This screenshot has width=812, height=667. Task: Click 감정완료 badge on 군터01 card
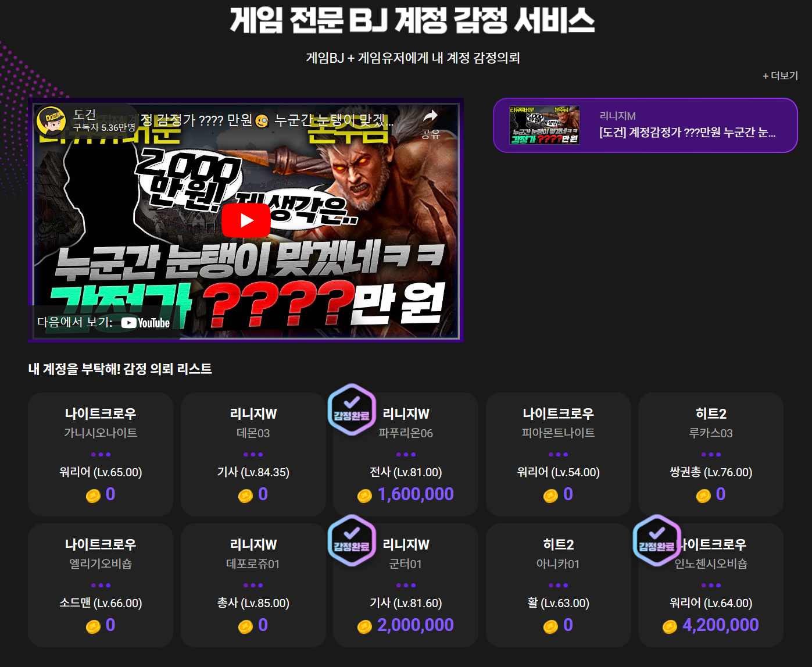[352, 540]
